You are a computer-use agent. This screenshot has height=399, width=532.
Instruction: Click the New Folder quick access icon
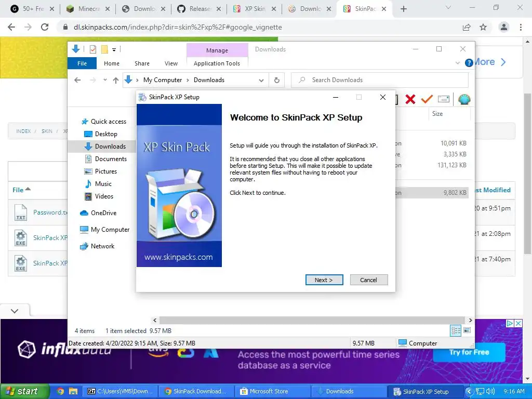104,49
